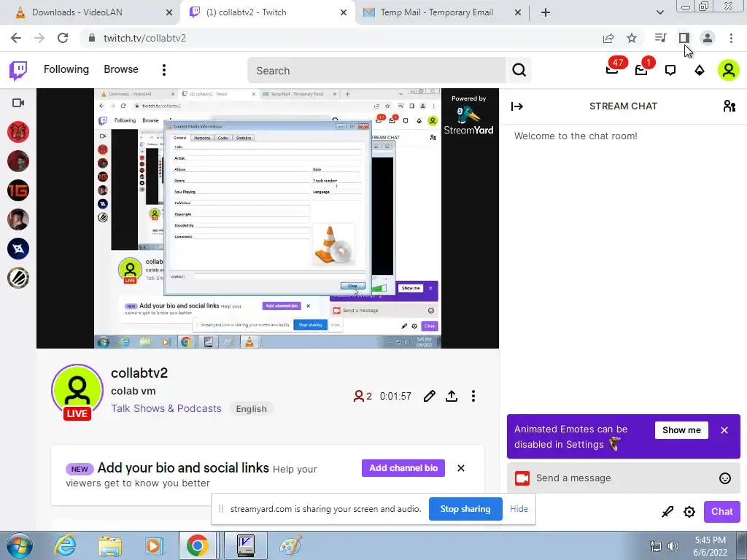This screenshot has height=560, width=747.
Task: Open the blue star sidebar channel
Action: 18,249
